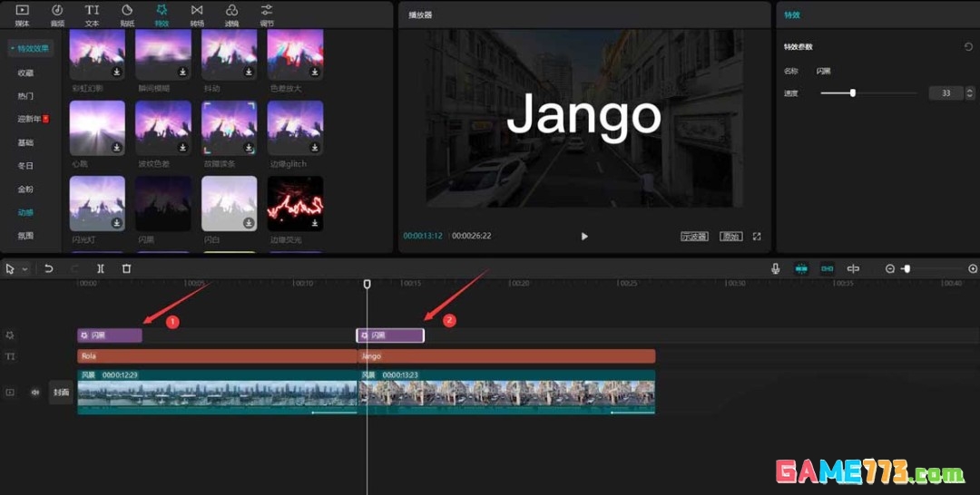Download the 边缘荧光 effect

coord(315,223)
